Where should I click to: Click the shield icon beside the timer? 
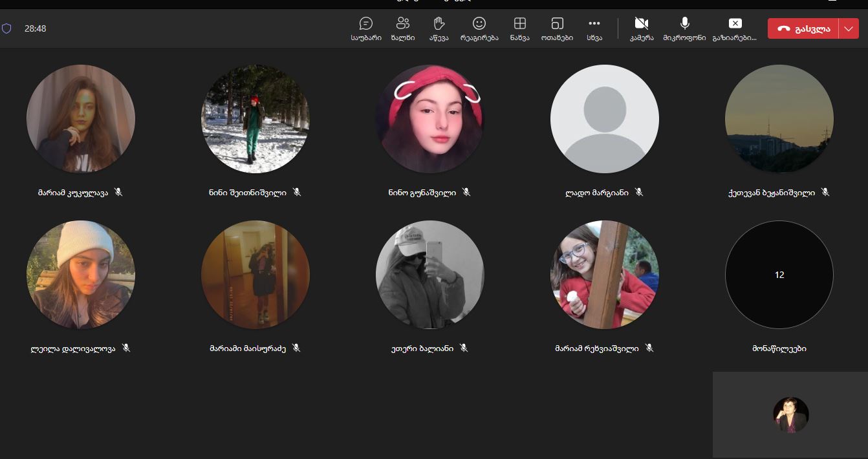(6, 28)
